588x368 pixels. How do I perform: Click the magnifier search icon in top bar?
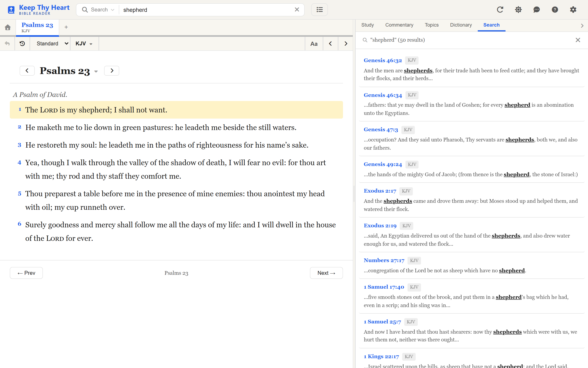(85, 10)
